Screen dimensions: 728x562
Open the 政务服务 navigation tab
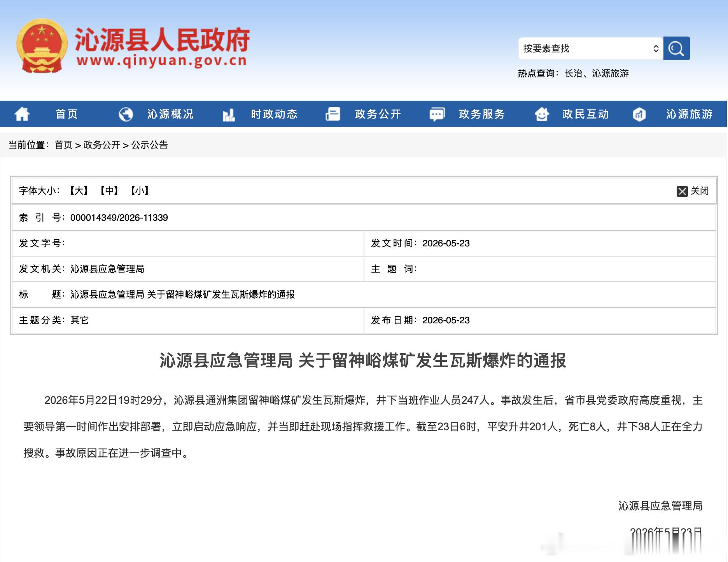(482, 114)
